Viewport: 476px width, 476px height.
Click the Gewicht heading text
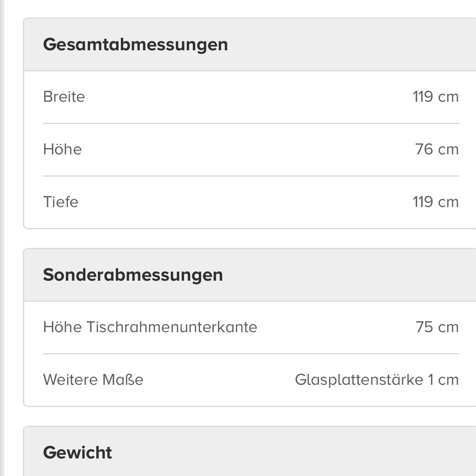pos(77,452)
